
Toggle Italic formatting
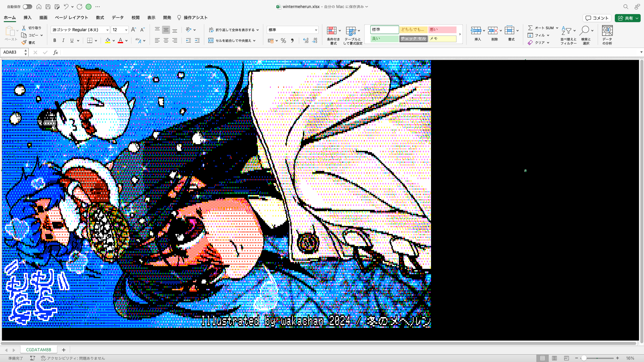(63, 41)
